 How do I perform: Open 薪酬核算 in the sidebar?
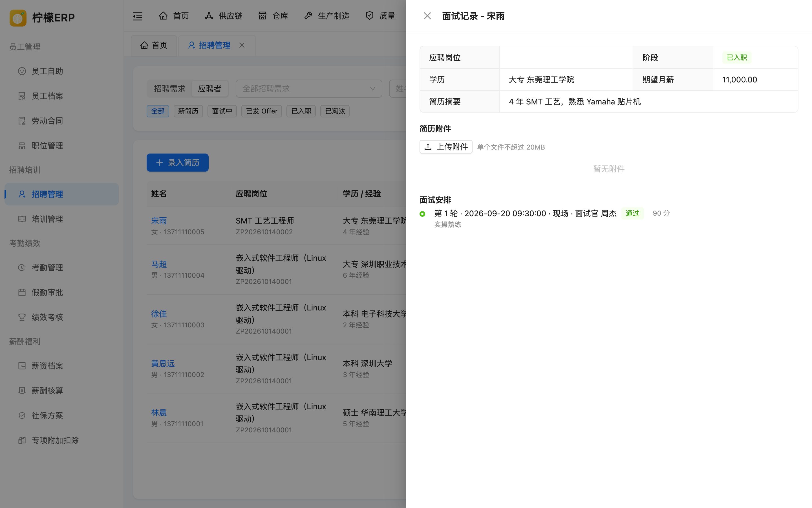tap(61, 390)
